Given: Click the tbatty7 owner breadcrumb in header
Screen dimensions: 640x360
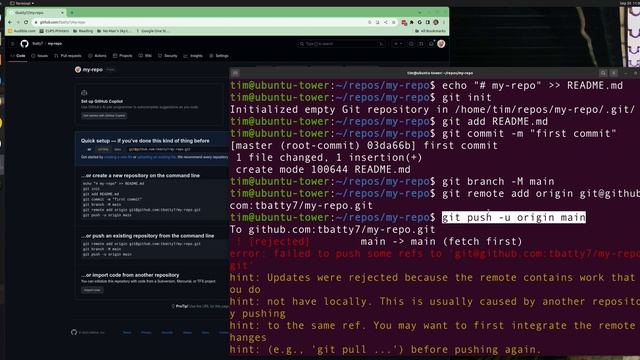Looking at the screenshot, I should pyautogui.click(x=38, y=44).
